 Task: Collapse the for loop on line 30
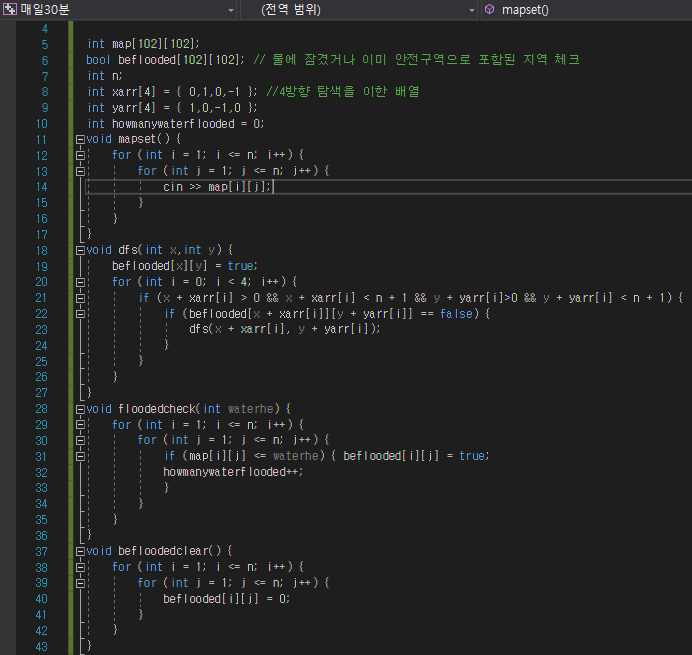pos(80,440)
